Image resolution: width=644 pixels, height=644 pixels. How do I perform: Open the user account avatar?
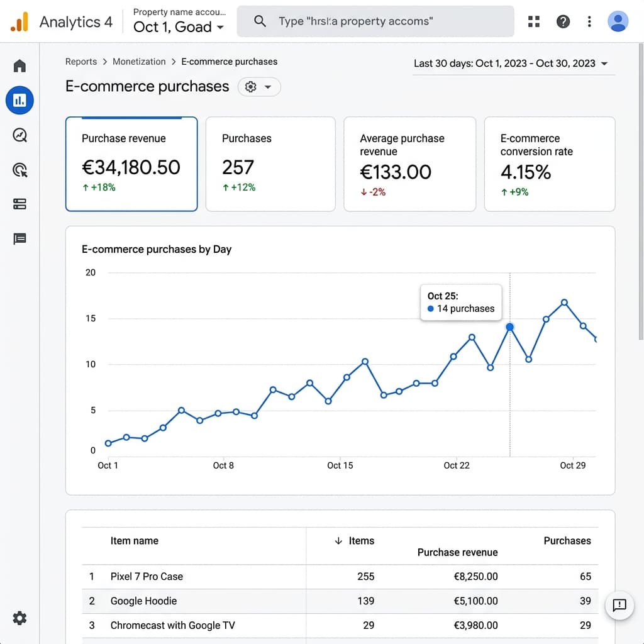[x=618, y=21]
